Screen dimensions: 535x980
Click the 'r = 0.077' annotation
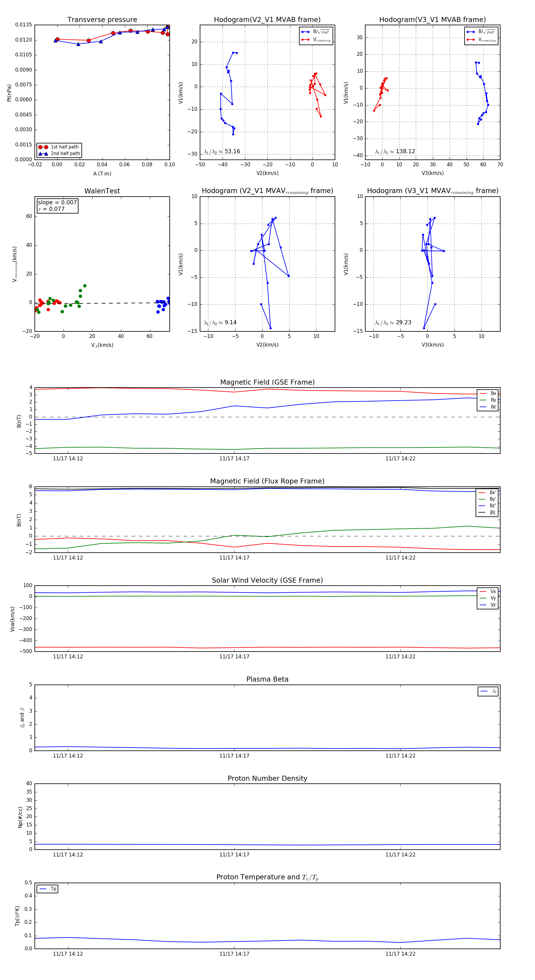click(x=51, y=209)
